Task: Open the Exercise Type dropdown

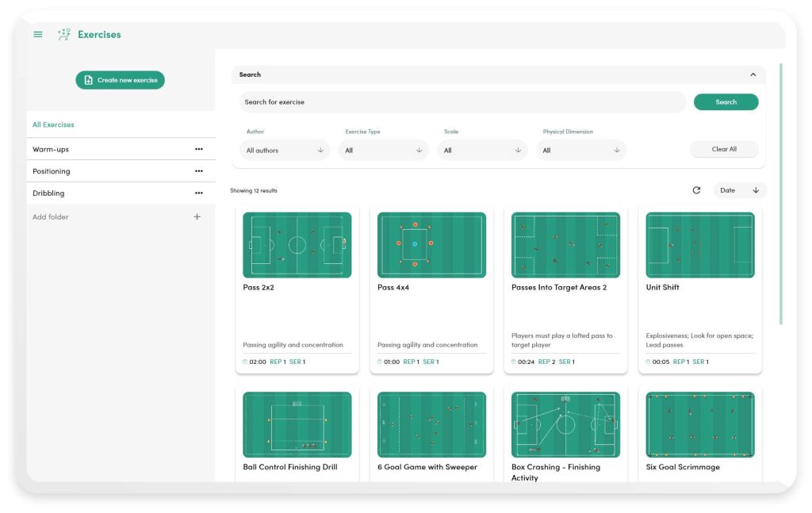Action: pos(384,150)
